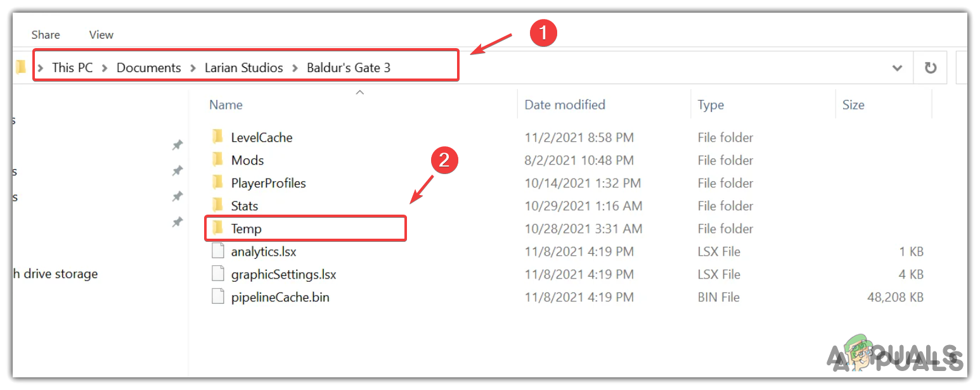The image size is (980, 390).
Task: Go to Larian Studios breadcrumb folder
Action: [243, 68]
